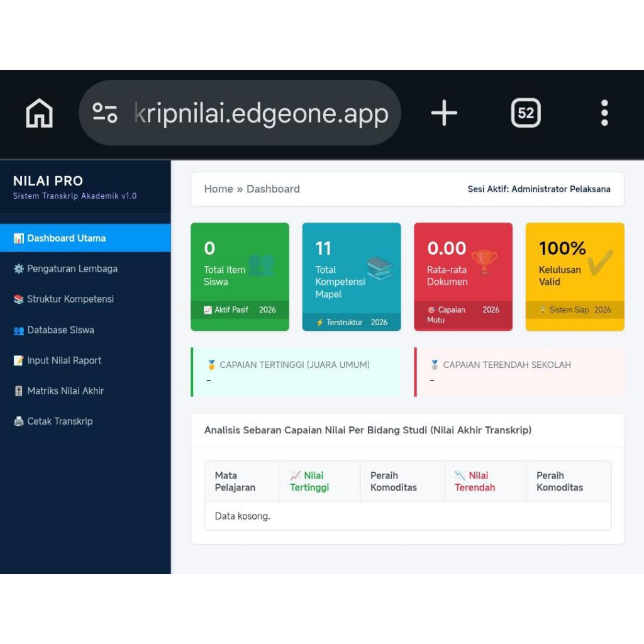
Task: Tap the browser home icon
Action: coord(39,113)
